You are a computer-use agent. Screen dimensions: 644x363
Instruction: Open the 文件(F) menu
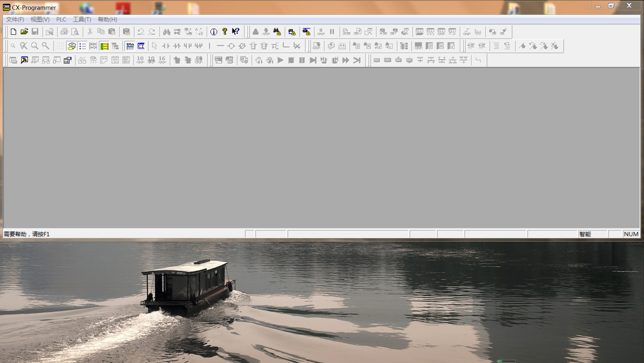[x=15, y=20]
